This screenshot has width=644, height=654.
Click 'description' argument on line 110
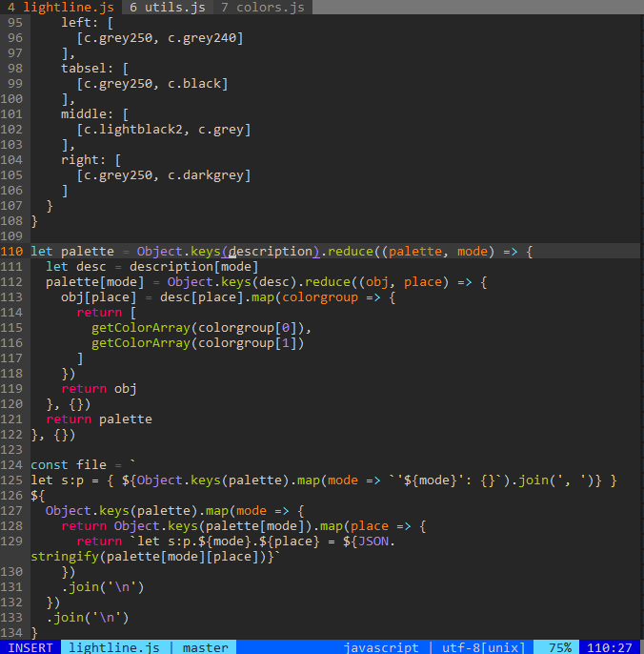click(271, 251)
